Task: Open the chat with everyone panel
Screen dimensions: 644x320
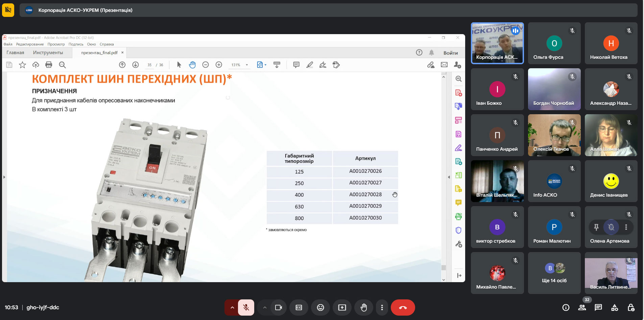Action: pyautogui.click(x=598, y=307)
